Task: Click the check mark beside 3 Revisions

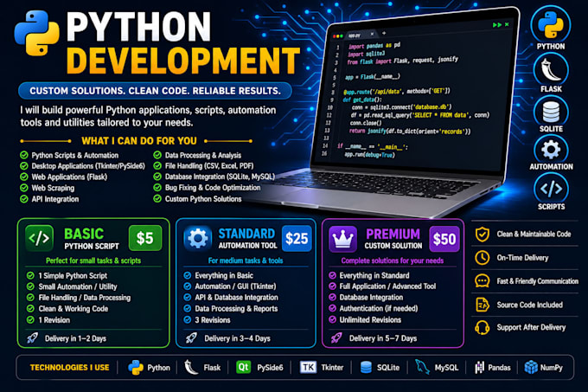Action: pyautogui.click(x=187, y=319)
